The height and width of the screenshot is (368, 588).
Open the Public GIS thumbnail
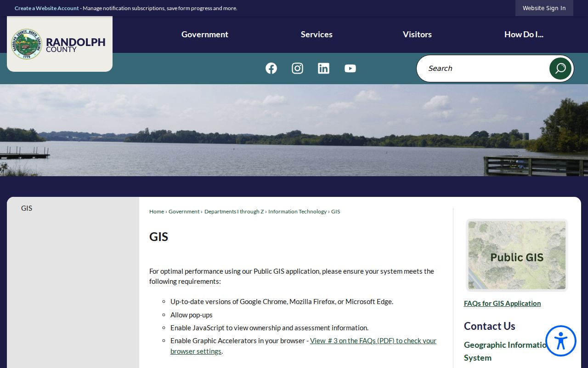click(517, 255)
